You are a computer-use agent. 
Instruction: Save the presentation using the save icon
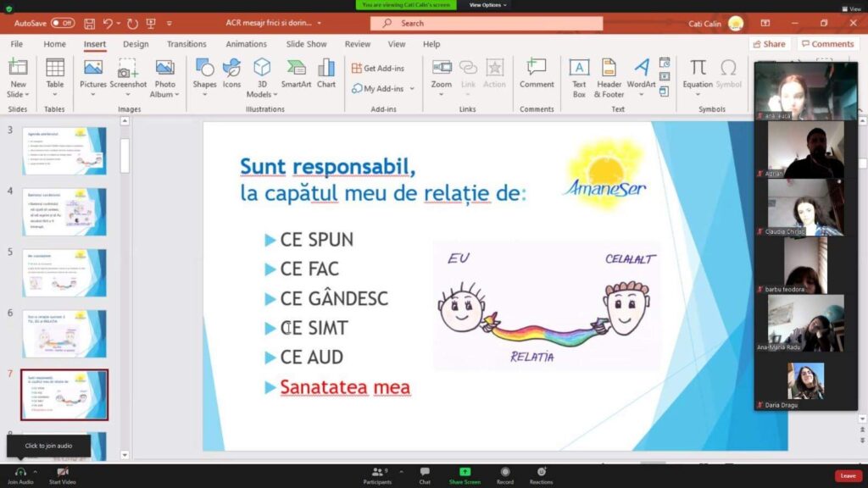[89, 23]
